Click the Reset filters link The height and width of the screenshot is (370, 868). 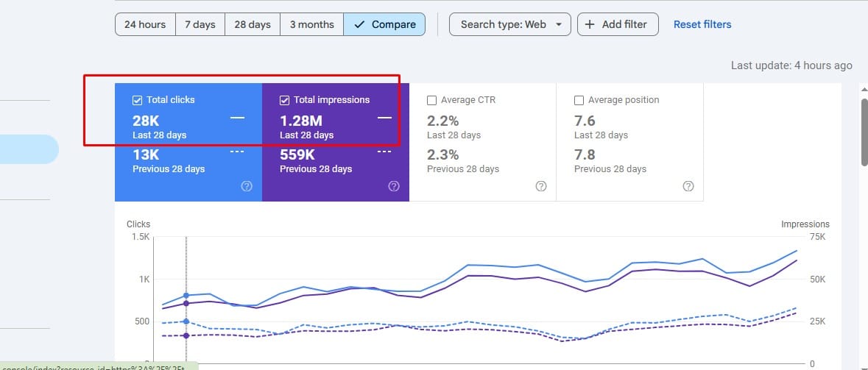702,24
